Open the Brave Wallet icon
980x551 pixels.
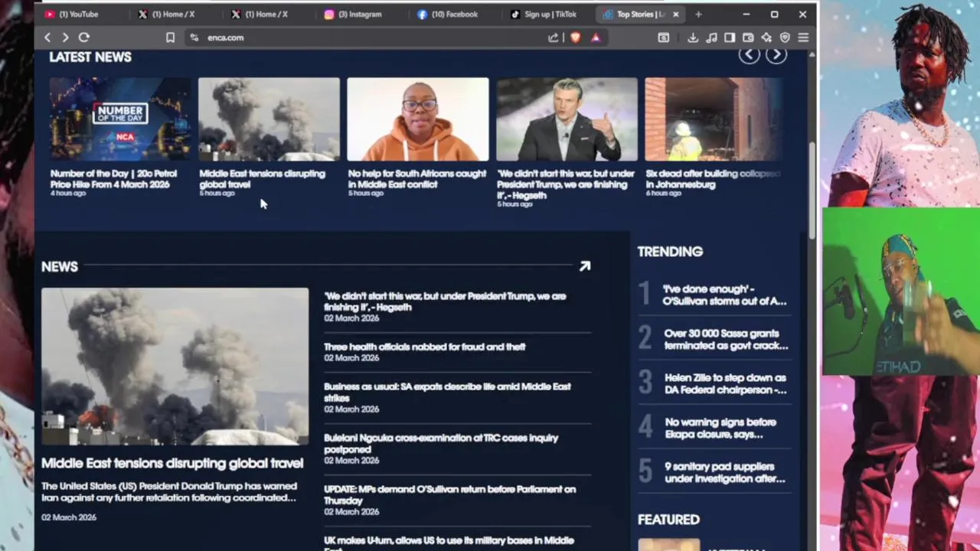[748, 37]
